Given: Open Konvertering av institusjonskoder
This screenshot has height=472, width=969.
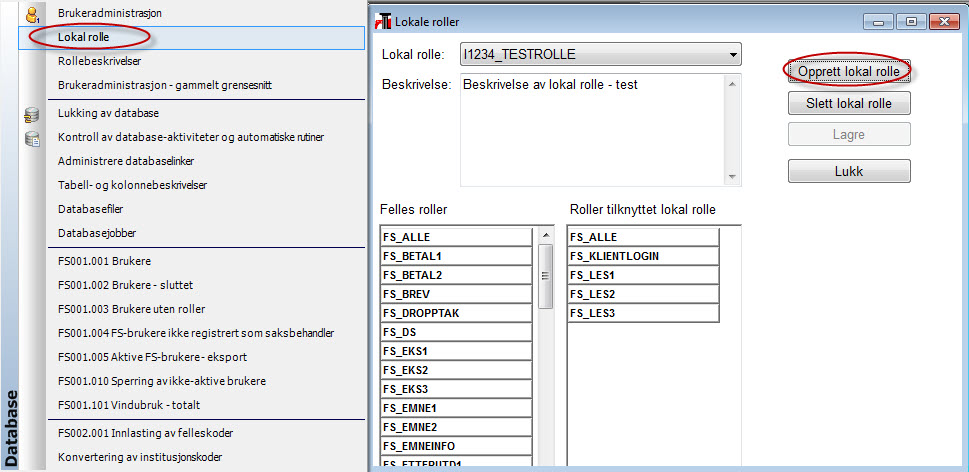Looking at the screenshot, I should [140, 458].
